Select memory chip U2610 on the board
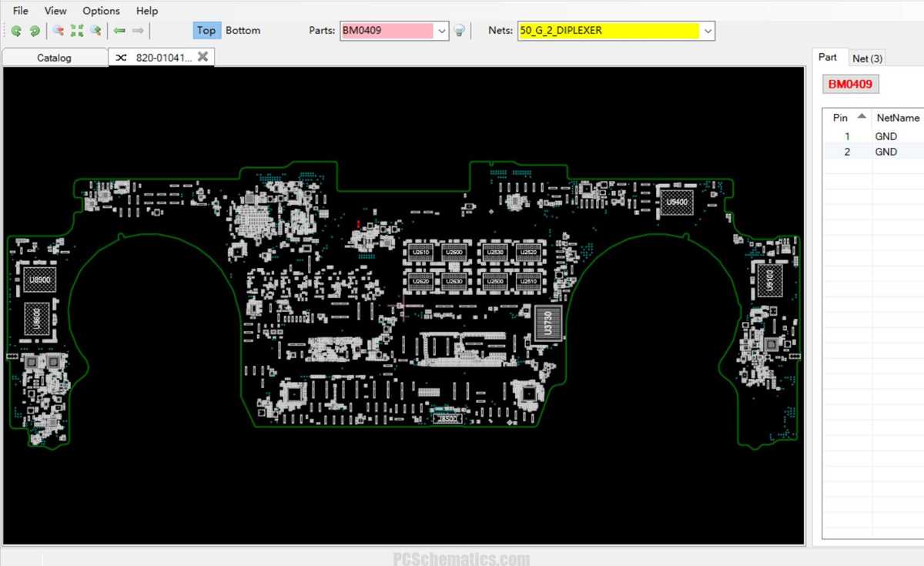The width and height of the screenshot is (924, 566). pyautogui.click(x=420, y=253)
